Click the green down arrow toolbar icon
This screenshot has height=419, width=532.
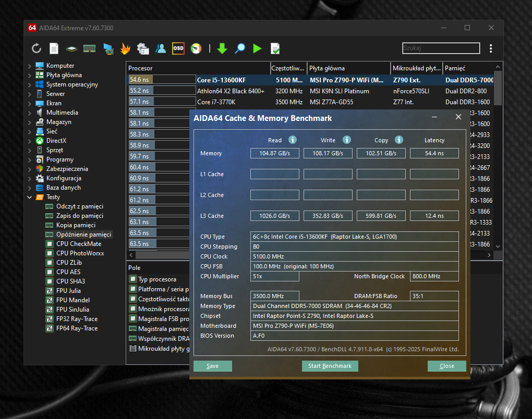coord(222,48)
